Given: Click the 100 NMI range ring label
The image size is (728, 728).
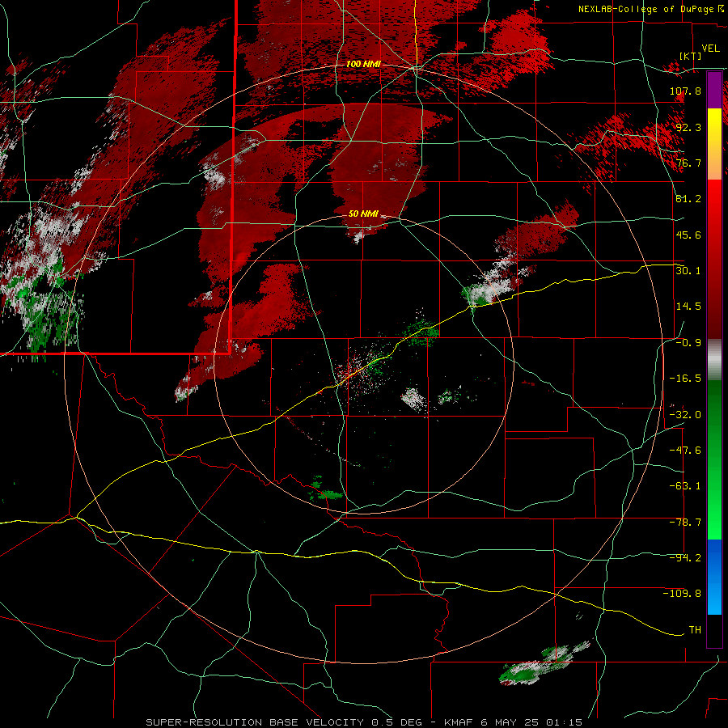Looking at the screenshot, I should tap(363, 64).
